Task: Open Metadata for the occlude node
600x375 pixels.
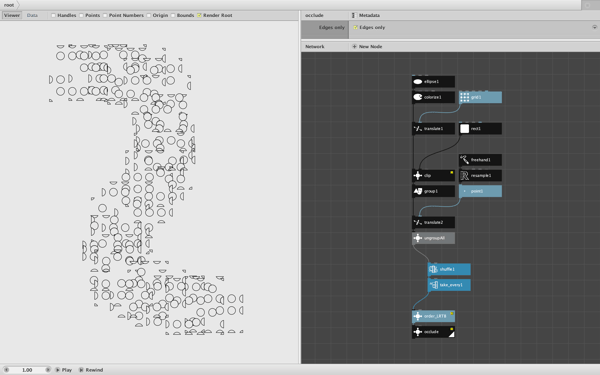Action: pos(366,15)
